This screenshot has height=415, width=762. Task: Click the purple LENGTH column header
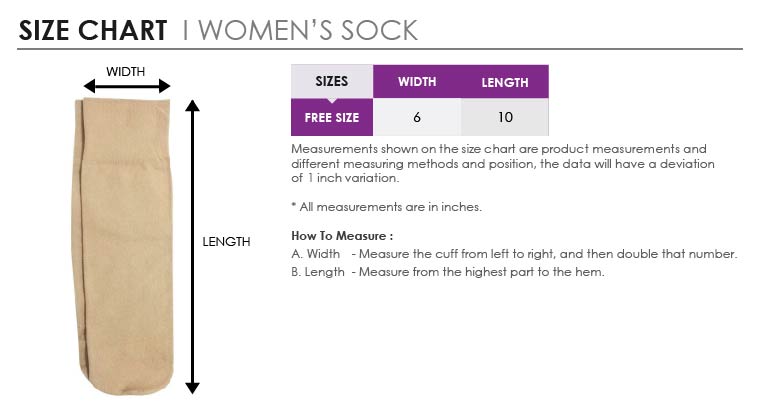pos(505,82)
